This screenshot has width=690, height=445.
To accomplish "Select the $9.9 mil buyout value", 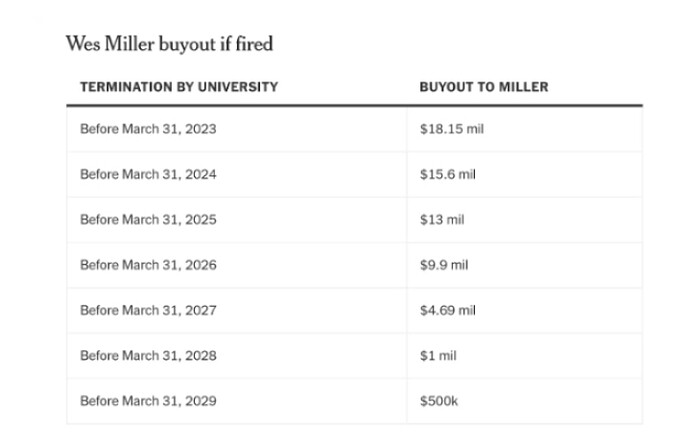I will 445,265.
